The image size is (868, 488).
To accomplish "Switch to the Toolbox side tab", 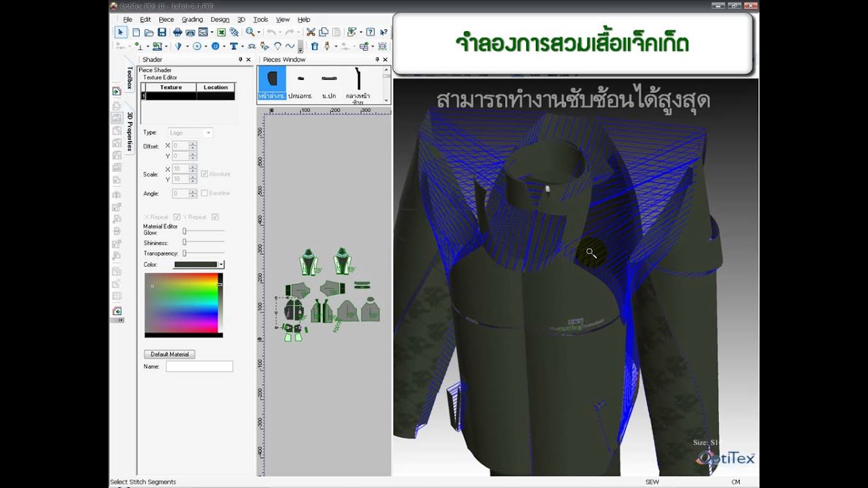I will [x=130, y=78].
